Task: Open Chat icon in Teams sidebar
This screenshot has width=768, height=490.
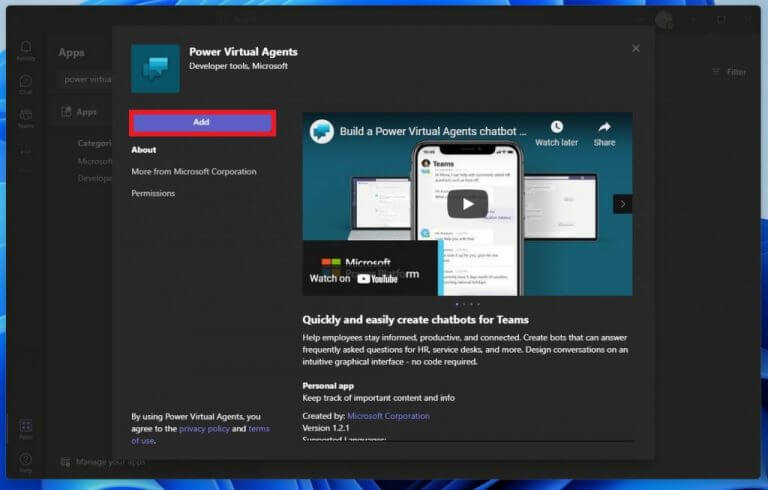Action: tap(25, 81)
